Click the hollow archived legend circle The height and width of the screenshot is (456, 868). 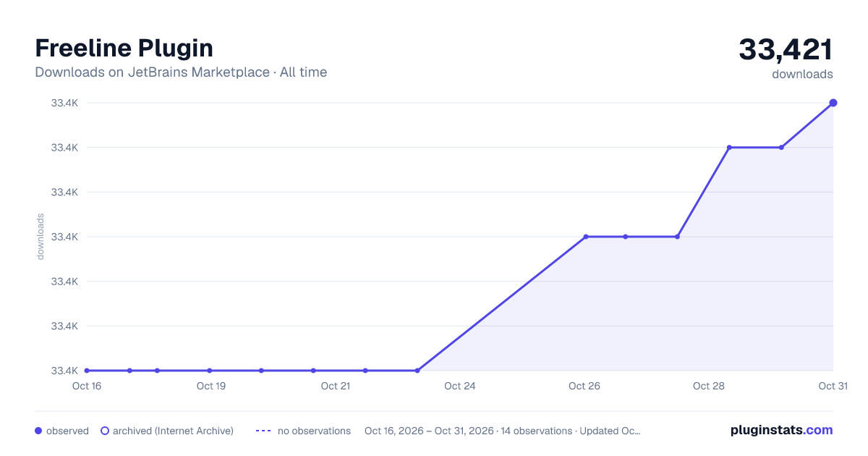[105, 431]
